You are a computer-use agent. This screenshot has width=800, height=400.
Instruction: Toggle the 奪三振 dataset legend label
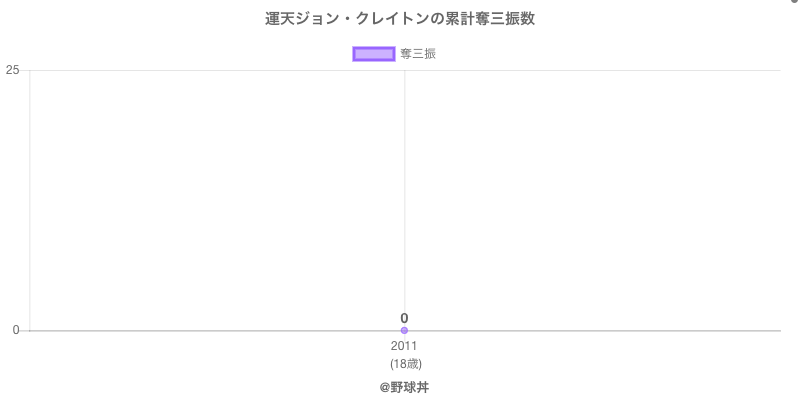[x=418, y=54]
